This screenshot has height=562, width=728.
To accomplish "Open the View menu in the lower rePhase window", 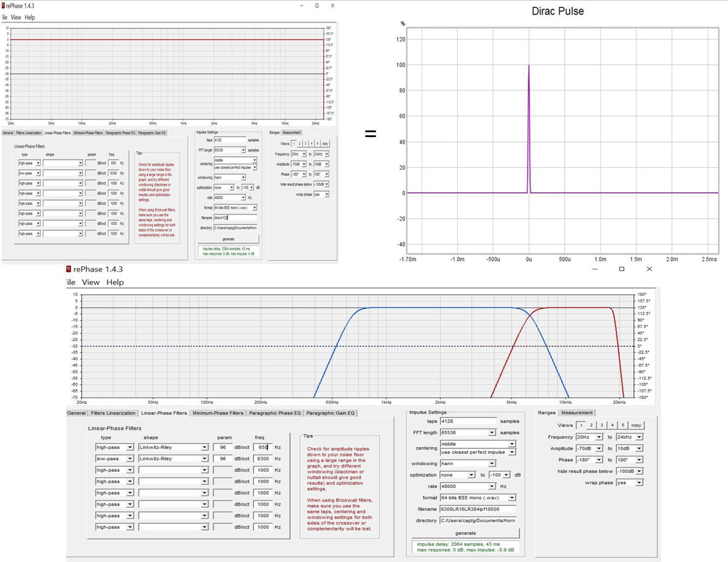I will click(90, 283).
